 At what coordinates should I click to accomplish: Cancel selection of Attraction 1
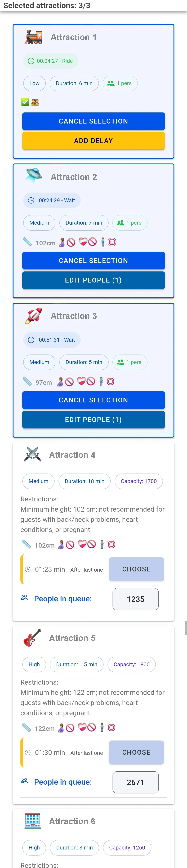[93, 121]
